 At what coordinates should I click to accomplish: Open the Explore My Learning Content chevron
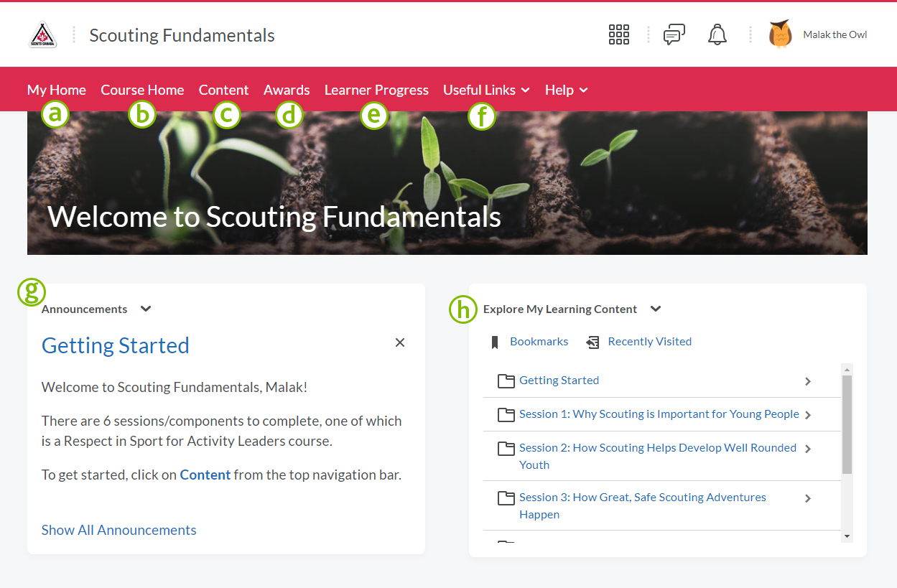click(655, 309)
